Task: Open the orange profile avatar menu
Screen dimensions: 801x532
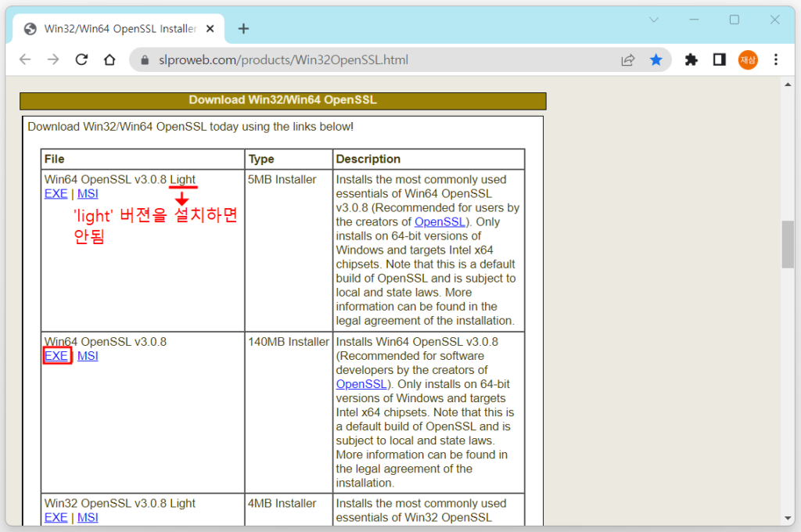Action: point(747,60)
